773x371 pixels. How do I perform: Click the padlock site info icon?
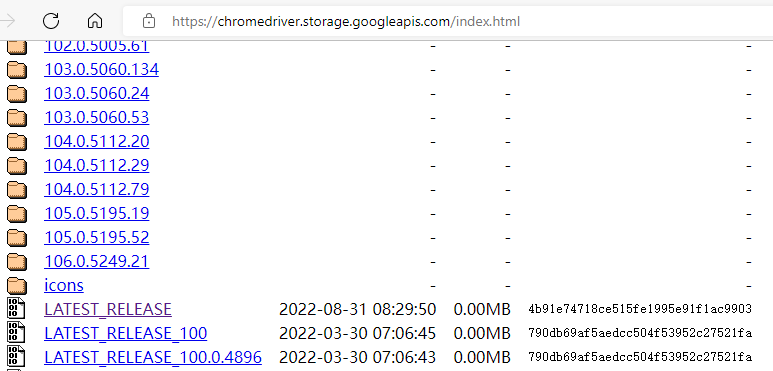coord(148,21)
